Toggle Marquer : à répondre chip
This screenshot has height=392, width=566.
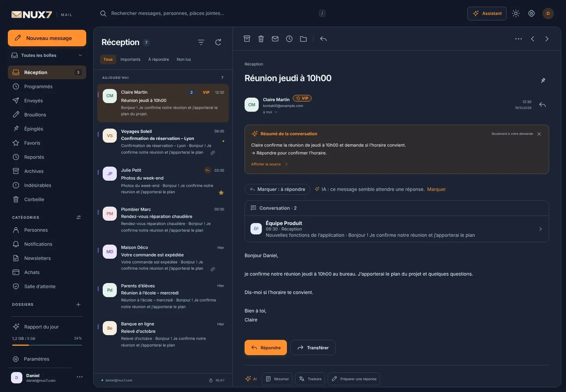[278, 189]
